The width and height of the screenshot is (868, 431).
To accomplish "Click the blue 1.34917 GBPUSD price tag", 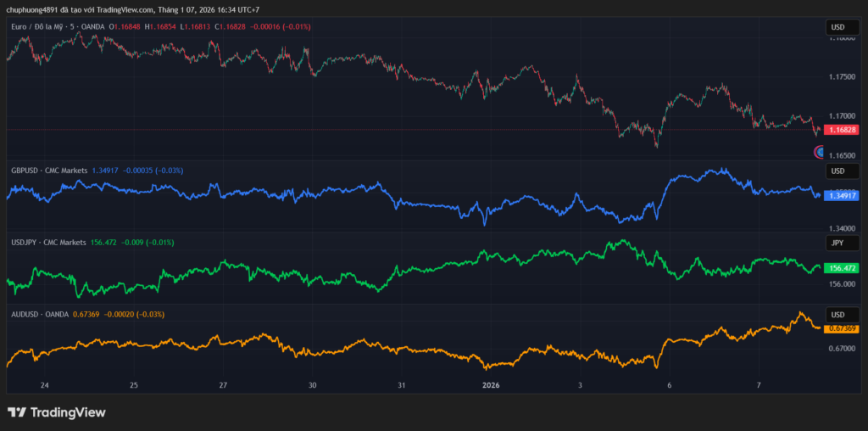I will (x=843, y=195).
